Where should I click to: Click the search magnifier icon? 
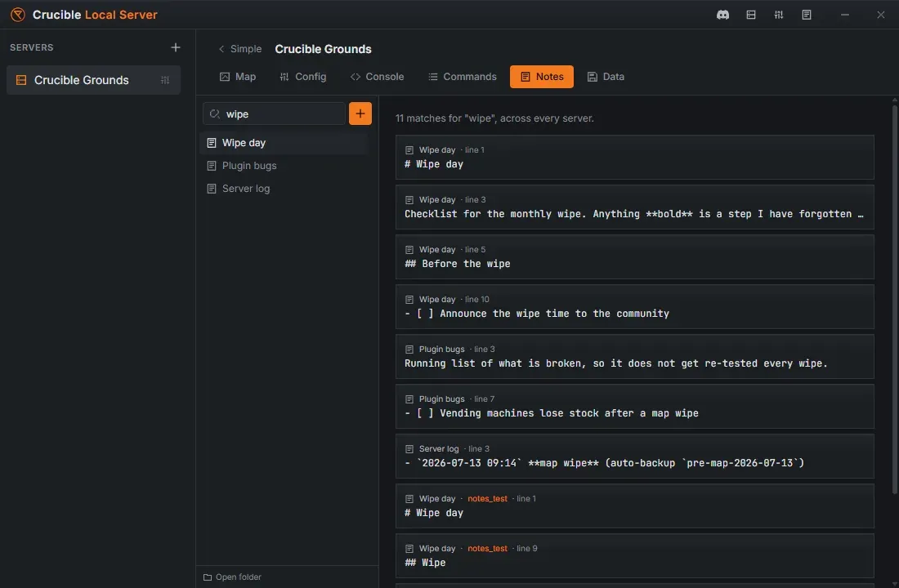pyautogui.click(x=214, y=114)
